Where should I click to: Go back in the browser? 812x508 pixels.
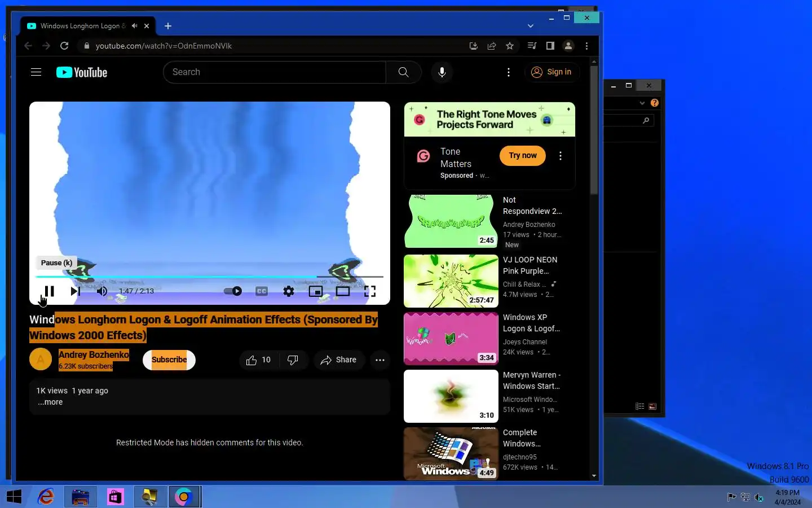point(28,46)
